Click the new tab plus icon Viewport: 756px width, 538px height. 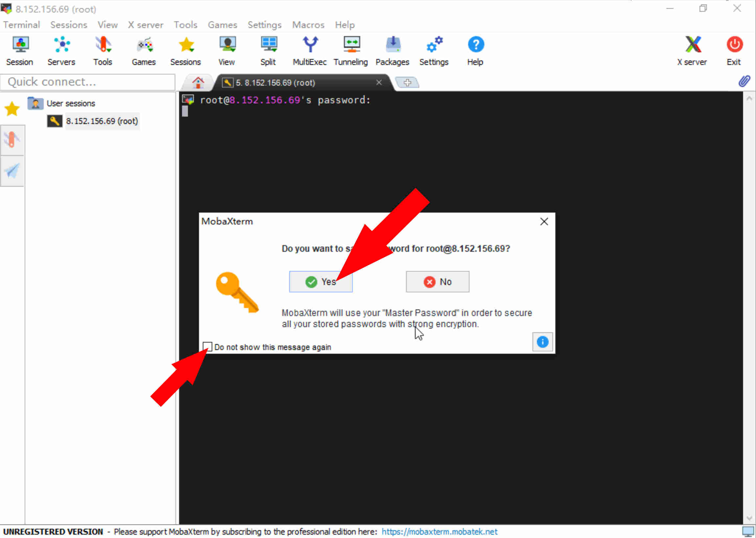pos(407,82)
